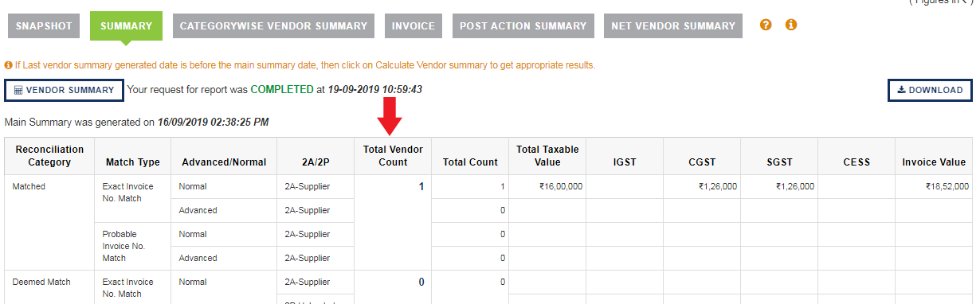This screenshot has width=980, height=304.
Task: Click the calculator icon on Vendor Summary
Action: [18, 90]
